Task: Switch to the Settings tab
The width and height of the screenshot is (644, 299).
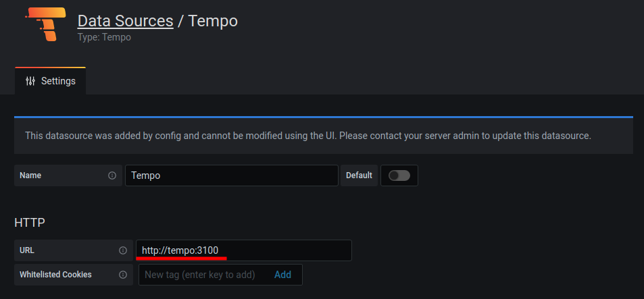Action: click(51, 81)
